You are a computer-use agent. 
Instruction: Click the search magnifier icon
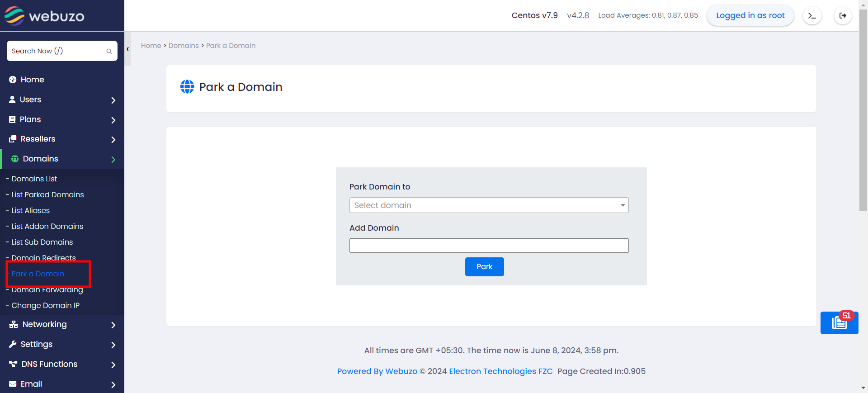109,51
